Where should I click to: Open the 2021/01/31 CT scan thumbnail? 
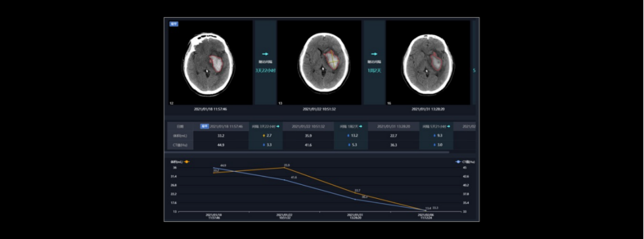428,63
